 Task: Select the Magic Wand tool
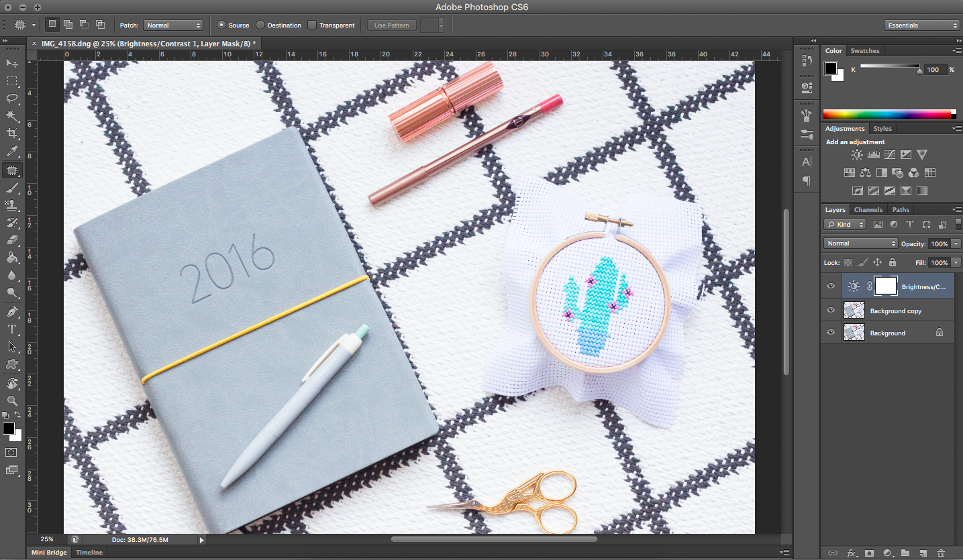click(x=12, y=117)
